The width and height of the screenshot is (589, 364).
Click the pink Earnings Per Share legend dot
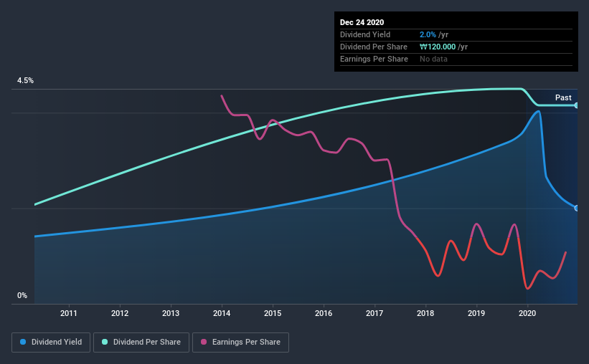coord(204,342)
